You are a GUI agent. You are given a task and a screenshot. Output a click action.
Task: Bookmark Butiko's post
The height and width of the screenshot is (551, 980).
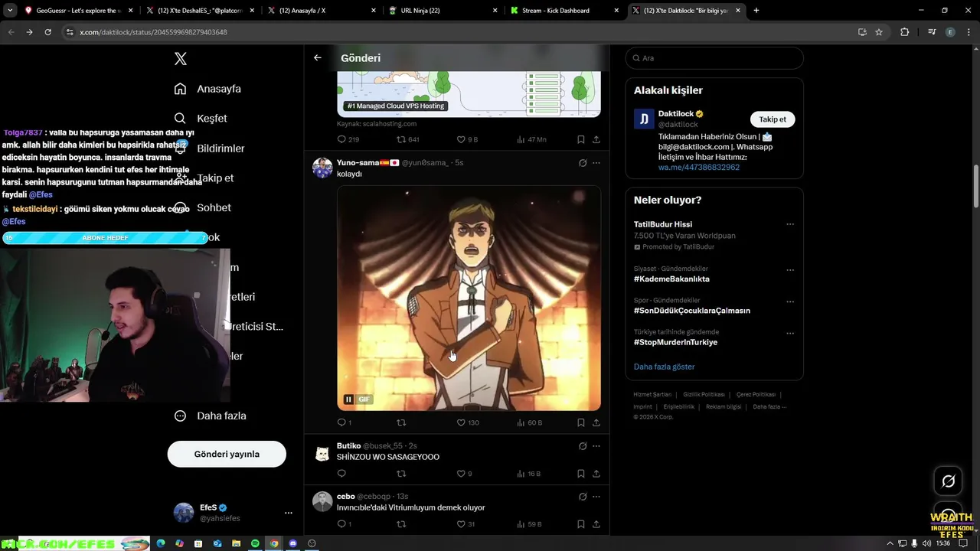(x=581, y=474)
